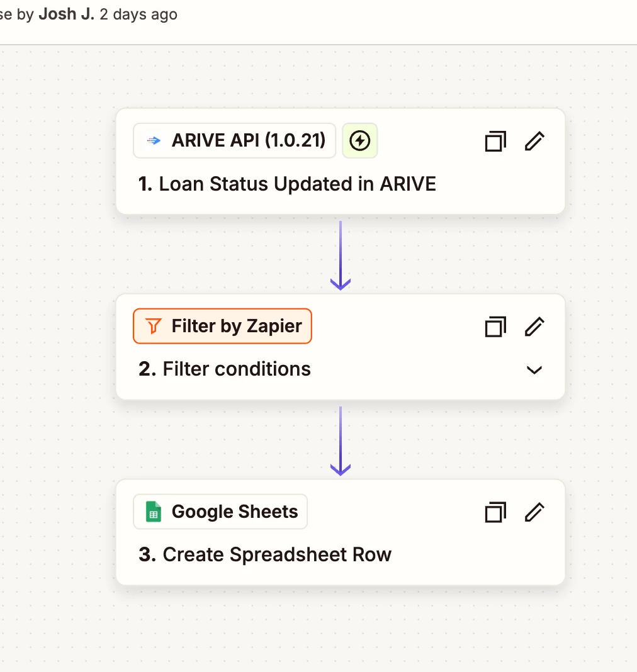This screenshot has height=672, width=637.
Task: Click arrow connector between steps 1 and 2
Action: (x=340, y=255)
